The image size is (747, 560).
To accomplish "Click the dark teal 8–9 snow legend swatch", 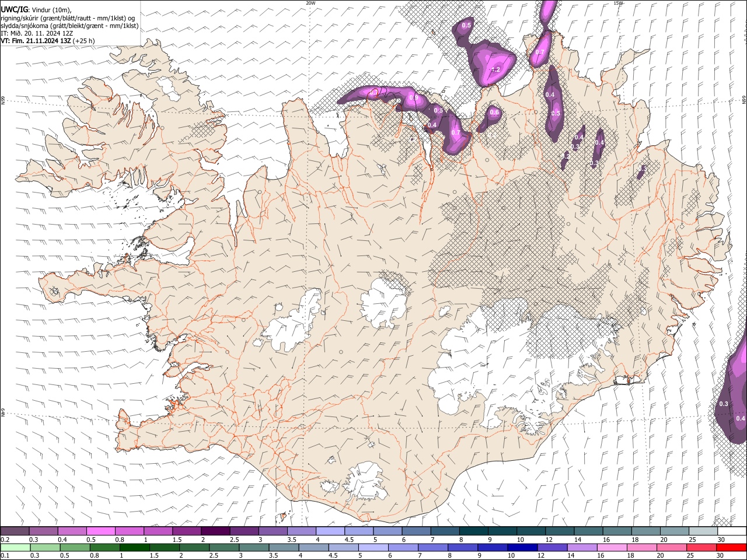I will pos(473,531).
